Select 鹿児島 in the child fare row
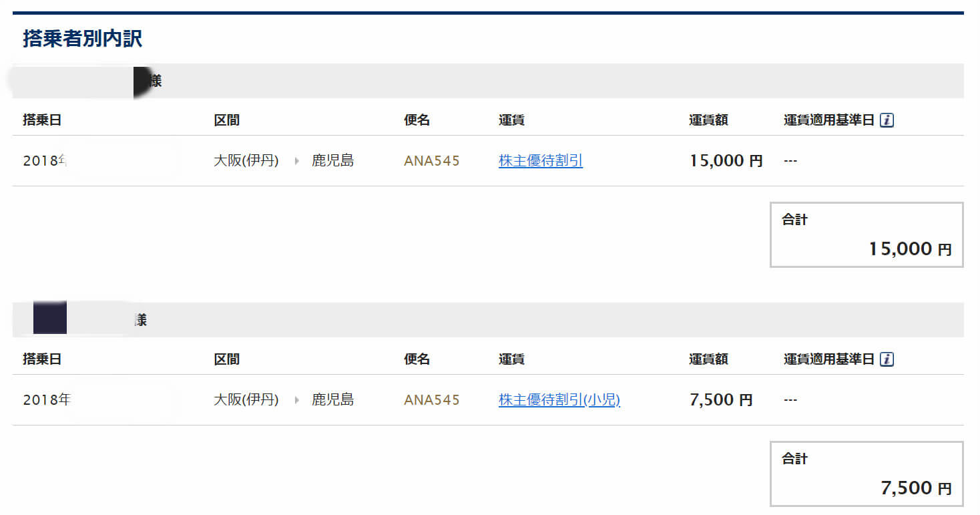The height and width of the screenshot is (515, 980). 332,400
